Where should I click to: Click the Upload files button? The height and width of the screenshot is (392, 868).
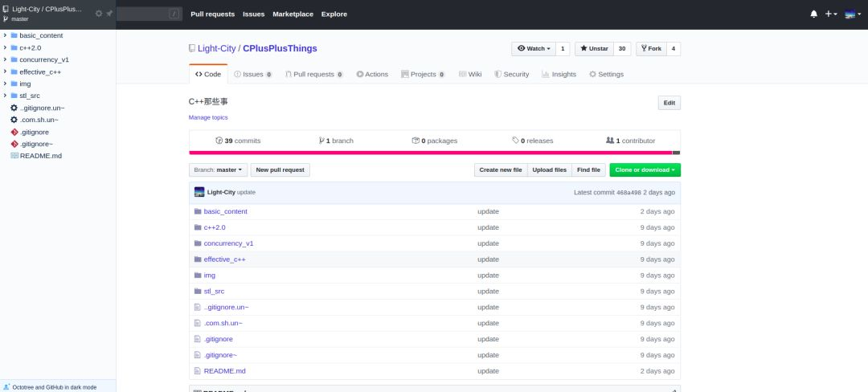[x=549, y=170]
